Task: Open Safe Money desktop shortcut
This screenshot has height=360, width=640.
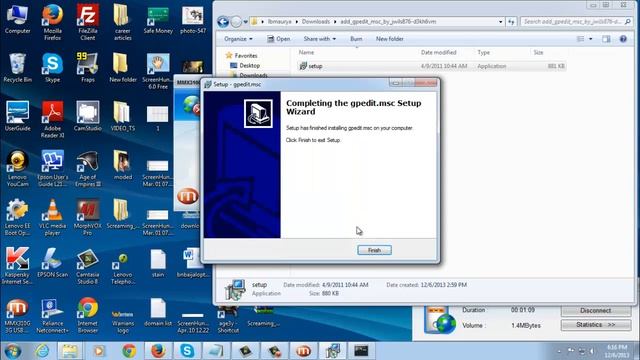Action: [158, 19]
